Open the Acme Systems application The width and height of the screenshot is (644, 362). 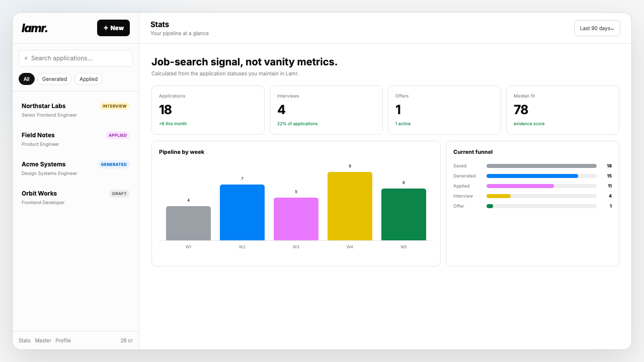pyautogui.click(x=75, y=168)
